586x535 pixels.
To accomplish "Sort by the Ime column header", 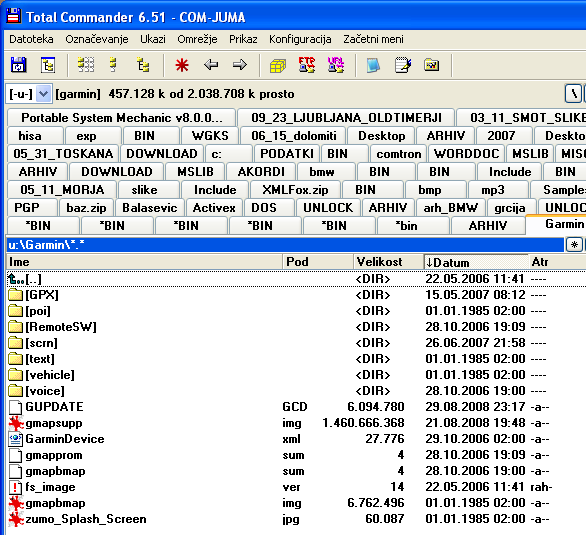I will [x=144, y=262].
